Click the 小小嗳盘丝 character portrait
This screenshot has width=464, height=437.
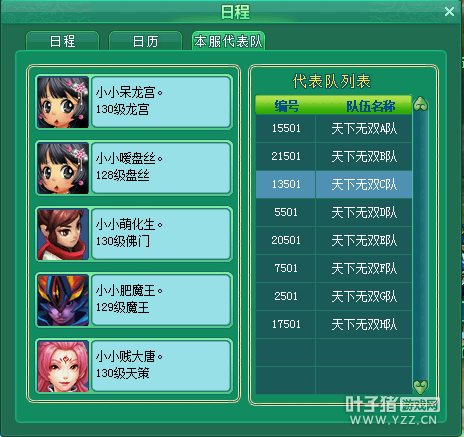coord(63,168)
